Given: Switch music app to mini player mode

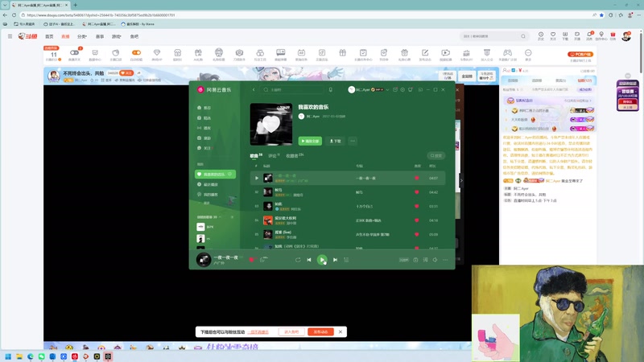Looking at the screenshot, I should pos(420,89).
